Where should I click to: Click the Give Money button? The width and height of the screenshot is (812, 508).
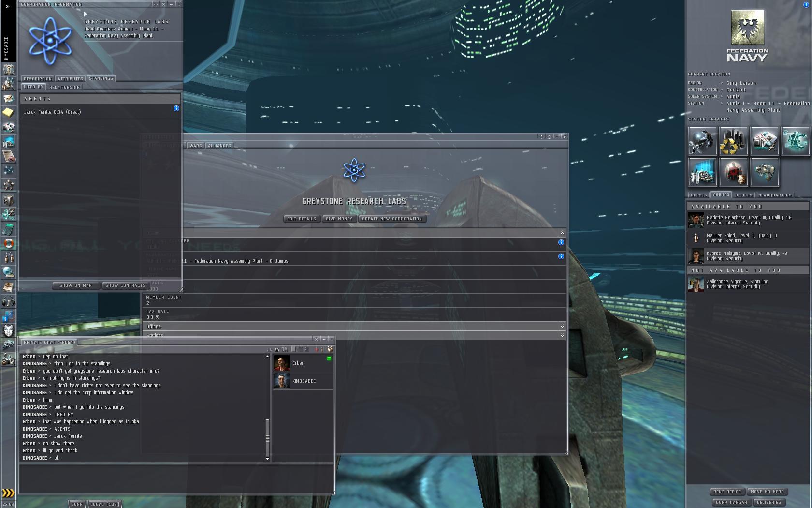click(339, 219)
